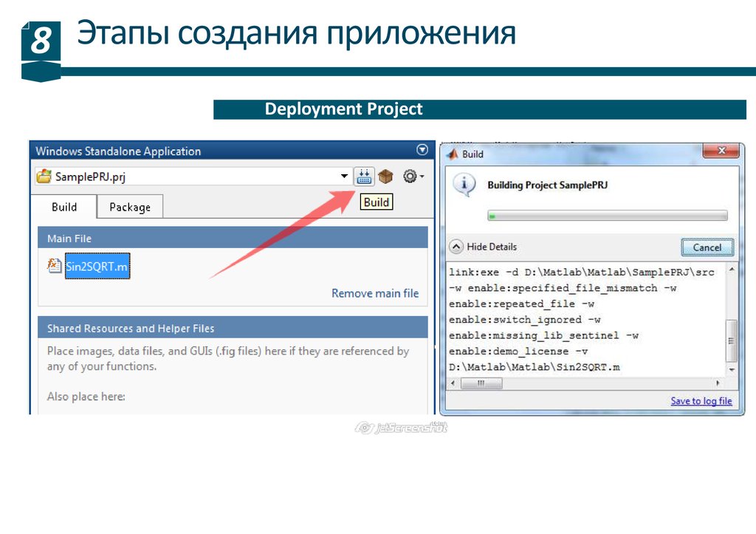Switch to the Build tab

tap(64, 207)
